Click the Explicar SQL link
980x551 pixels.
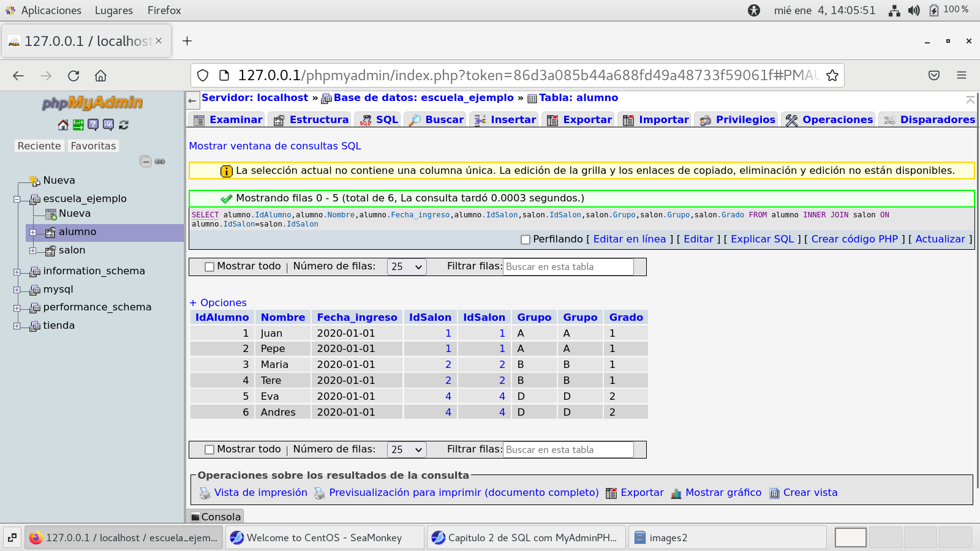(762, 239)
